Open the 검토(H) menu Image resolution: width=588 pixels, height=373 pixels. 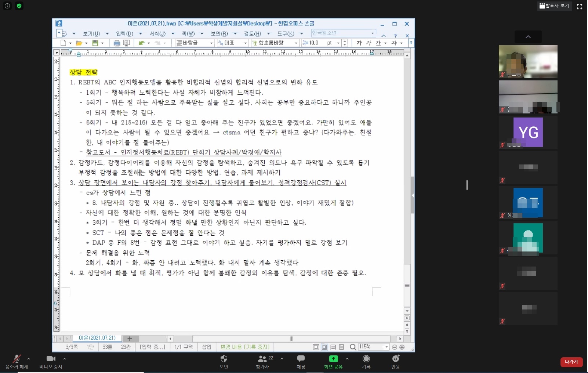[x=253, y=33]
